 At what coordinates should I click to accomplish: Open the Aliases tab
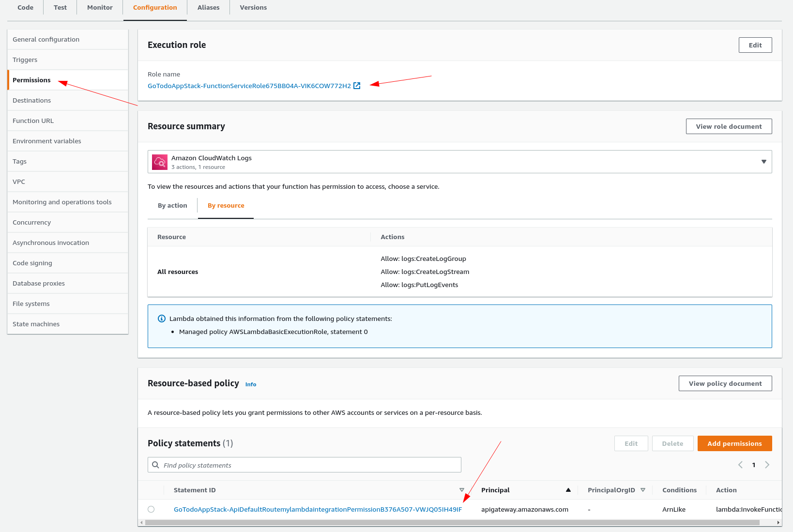(208, 8)
